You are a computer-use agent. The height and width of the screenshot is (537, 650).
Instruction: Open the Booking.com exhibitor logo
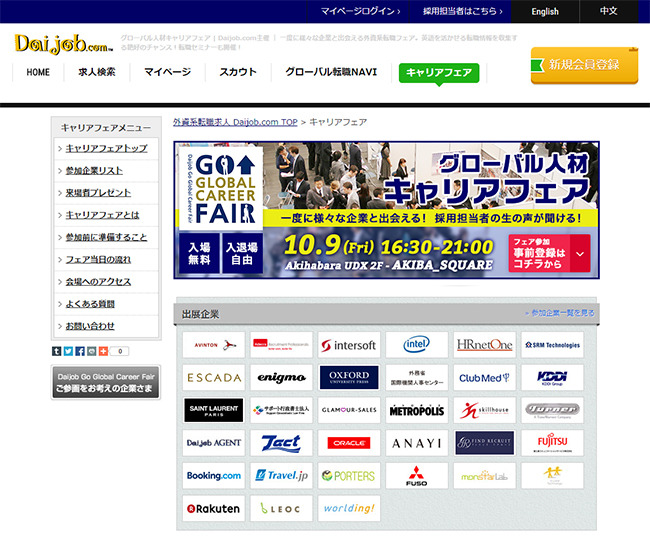(214, 476)
